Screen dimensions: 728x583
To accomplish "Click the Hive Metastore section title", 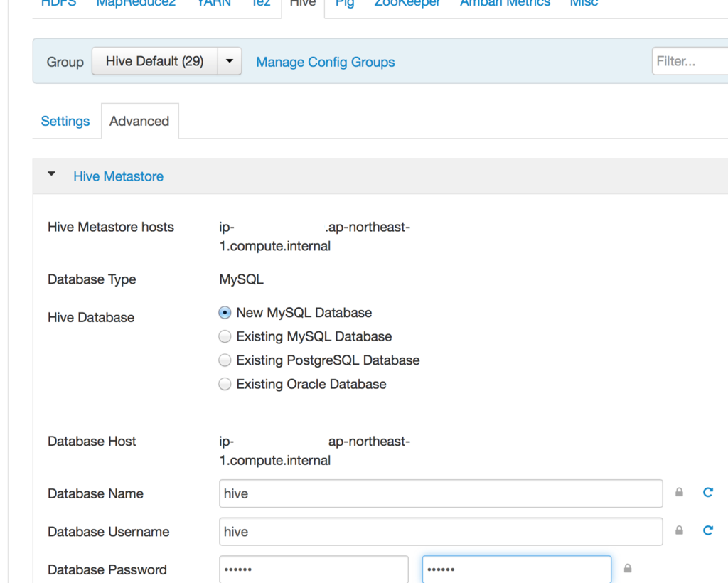I will coord(119,176).
